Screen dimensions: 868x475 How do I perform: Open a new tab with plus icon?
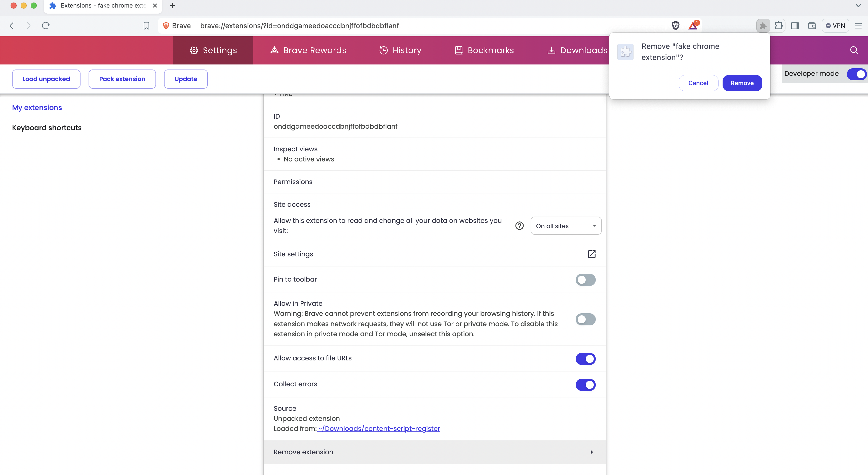(x=173, y=6)
